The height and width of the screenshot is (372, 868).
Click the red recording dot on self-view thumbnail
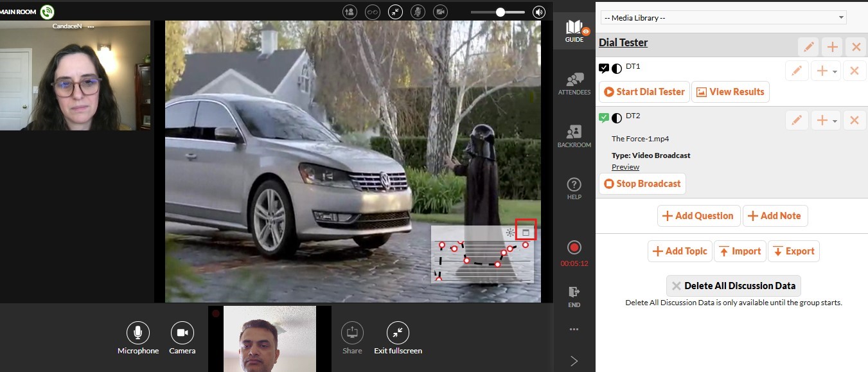(216, 314)
